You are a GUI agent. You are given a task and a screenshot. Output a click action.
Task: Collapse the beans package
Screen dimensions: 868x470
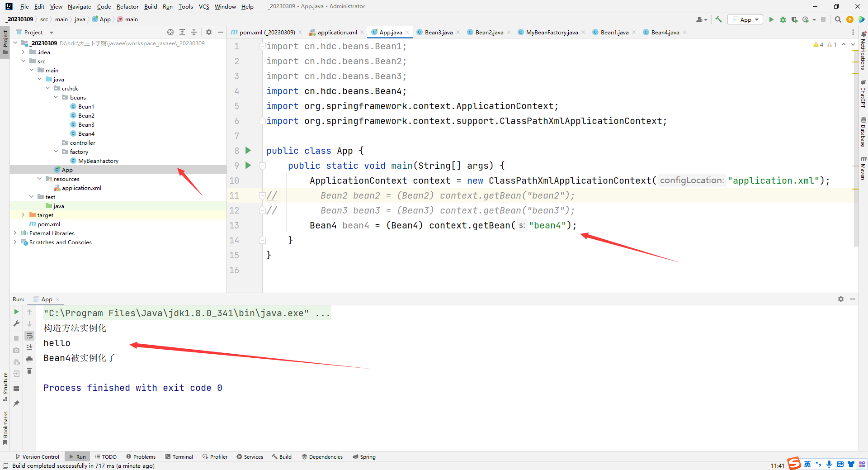tap(56, 97)
